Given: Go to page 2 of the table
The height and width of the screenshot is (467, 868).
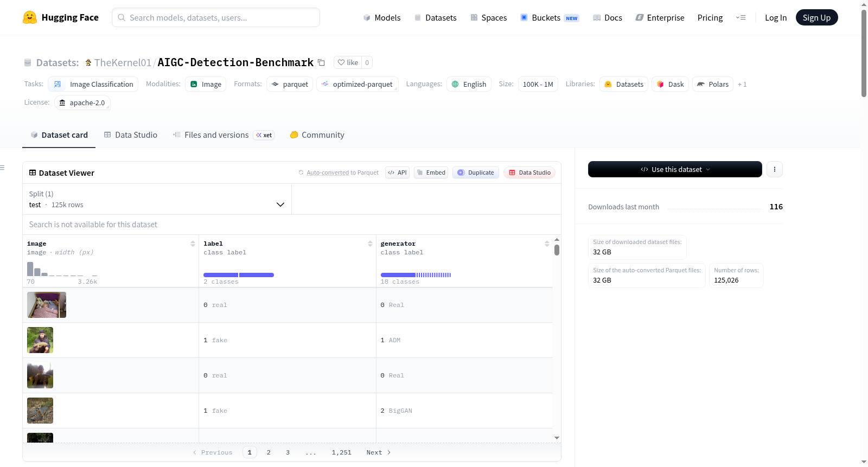Looking at the screenshot, I should [x=269, y=452].
